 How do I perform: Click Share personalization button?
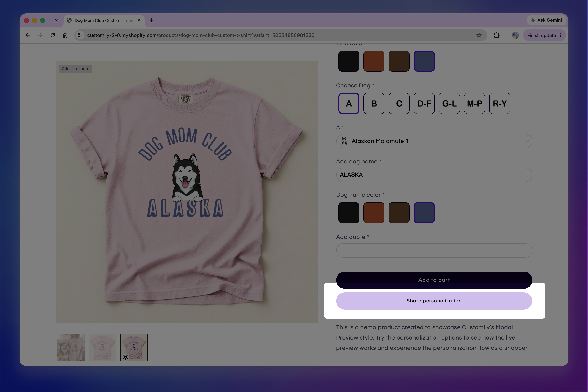point(434,301)
